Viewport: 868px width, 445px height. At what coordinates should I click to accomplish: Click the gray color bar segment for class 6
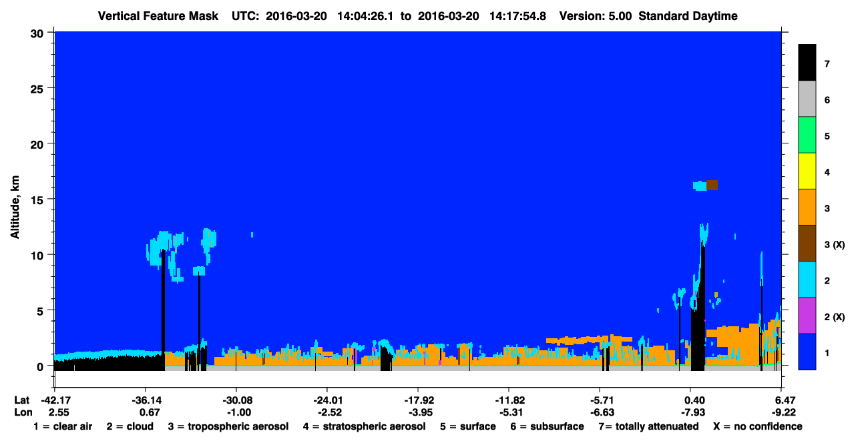(x=807, y=99)
